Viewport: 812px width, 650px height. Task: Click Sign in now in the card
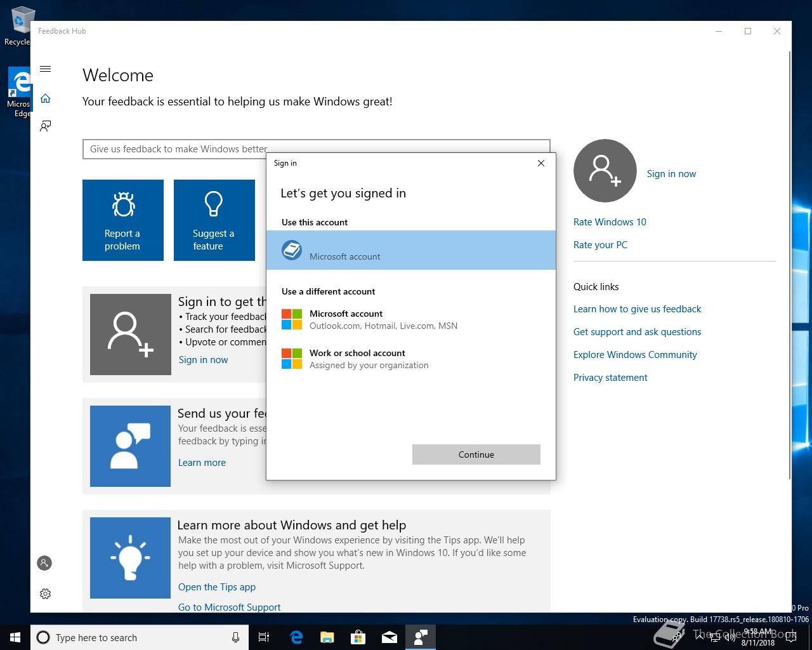click(x=203, y=360)
